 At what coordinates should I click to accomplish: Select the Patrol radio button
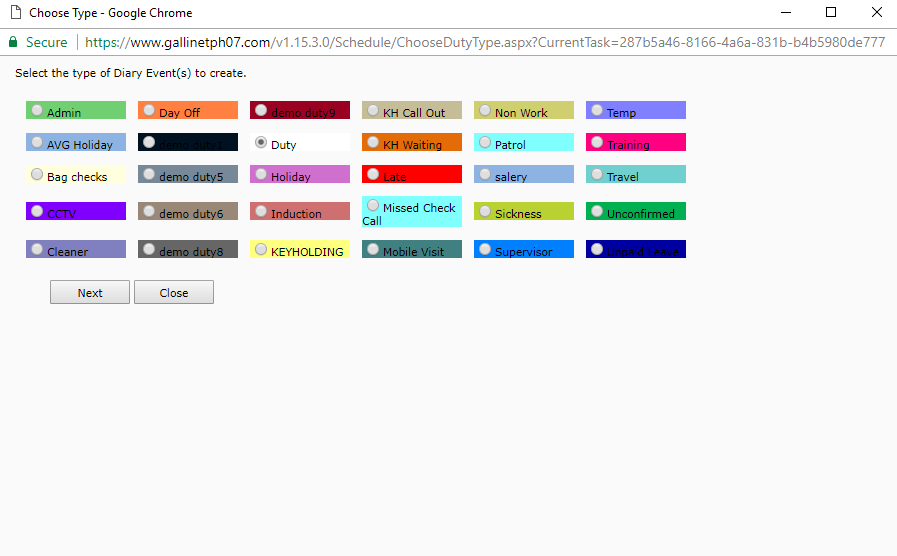tap(485, 143)
